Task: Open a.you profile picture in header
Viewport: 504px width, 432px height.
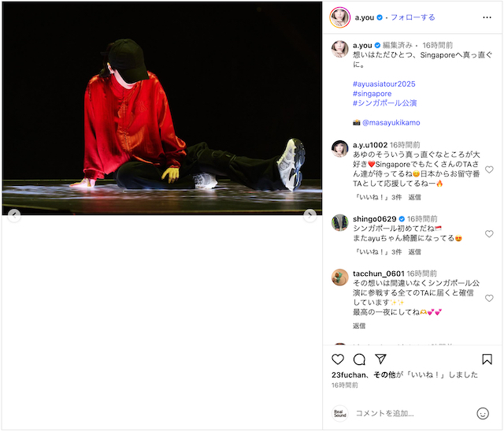Action: click(339, 17)
